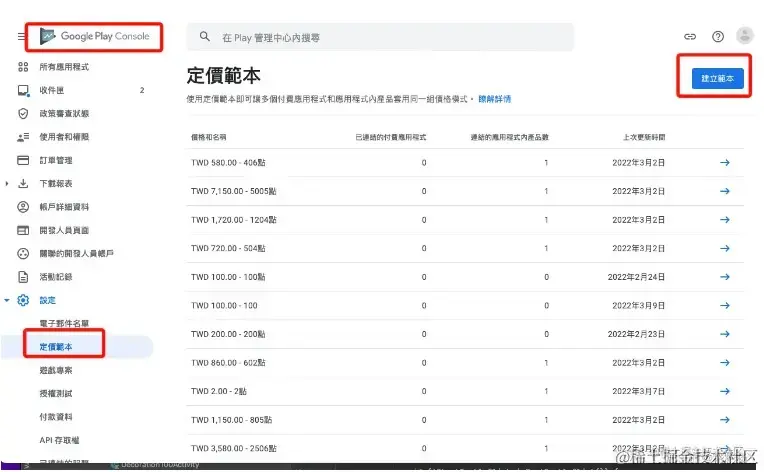Open arrow for TWD 7,150.00 - 5005點
Screen dimensions: 764x472
tap(725, 191)
